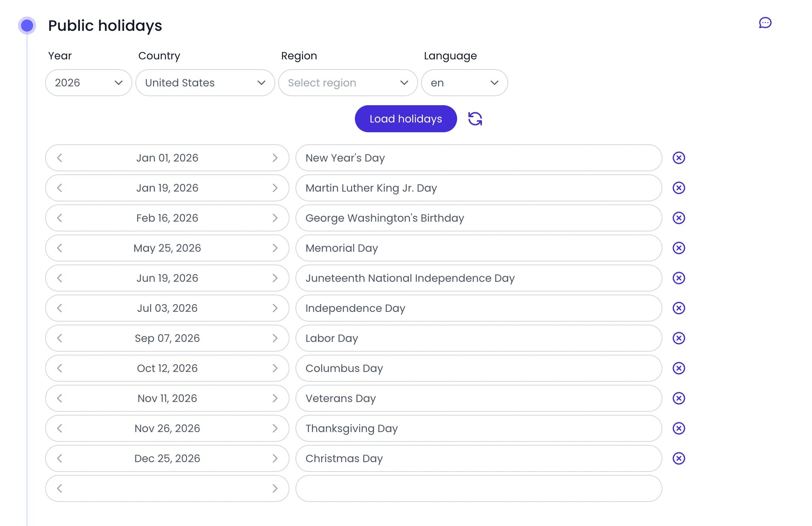This screenshot has height=526, width=812.
Task: Open the comment bubble icon
Action: (x=765, y=23)
